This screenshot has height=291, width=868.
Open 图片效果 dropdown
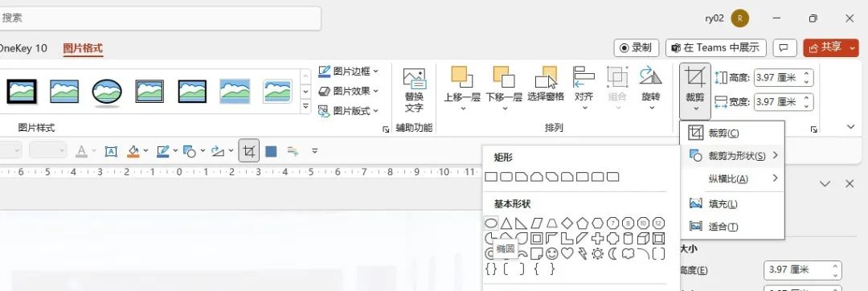[x=349, y=91]
